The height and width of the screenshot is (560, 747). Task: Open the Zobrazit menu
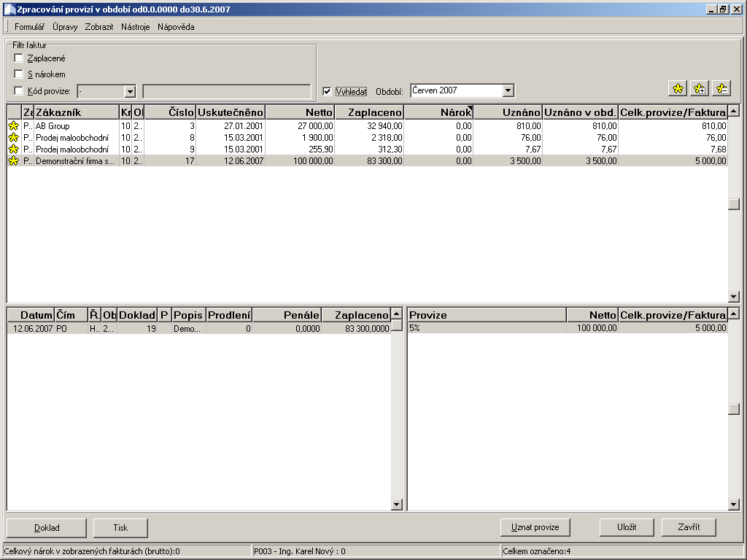[99, 27]
